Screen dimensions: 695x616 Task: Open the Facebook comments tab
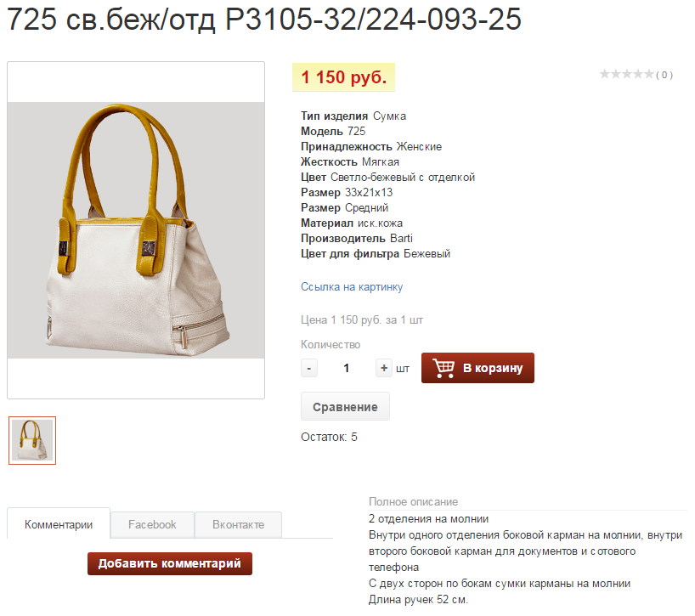click(x=152, y=525)
